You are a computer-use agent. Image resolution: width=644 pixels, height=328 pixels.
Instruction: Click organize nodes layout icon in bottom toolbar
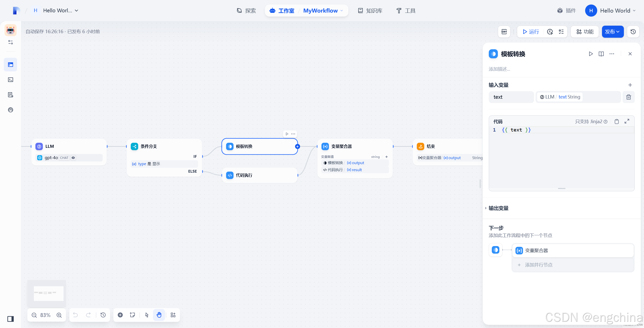173,315
